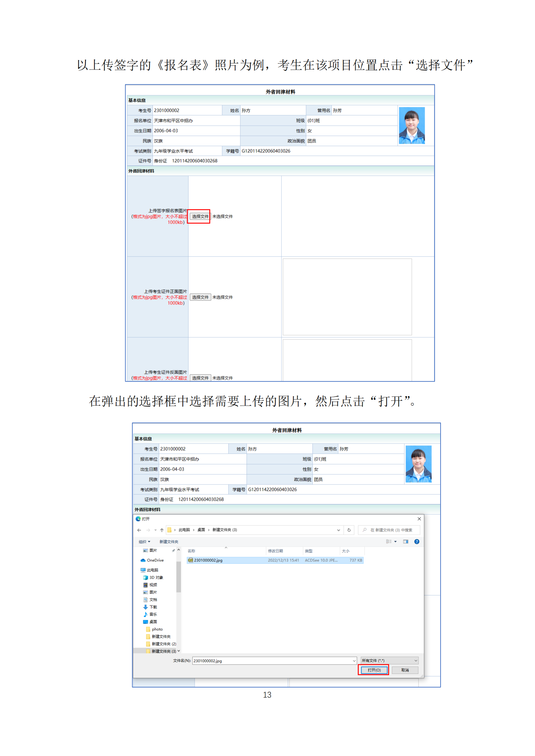
Task: Open the 所有文件 (*.*) file type dropdown
Action: [389, 661]
